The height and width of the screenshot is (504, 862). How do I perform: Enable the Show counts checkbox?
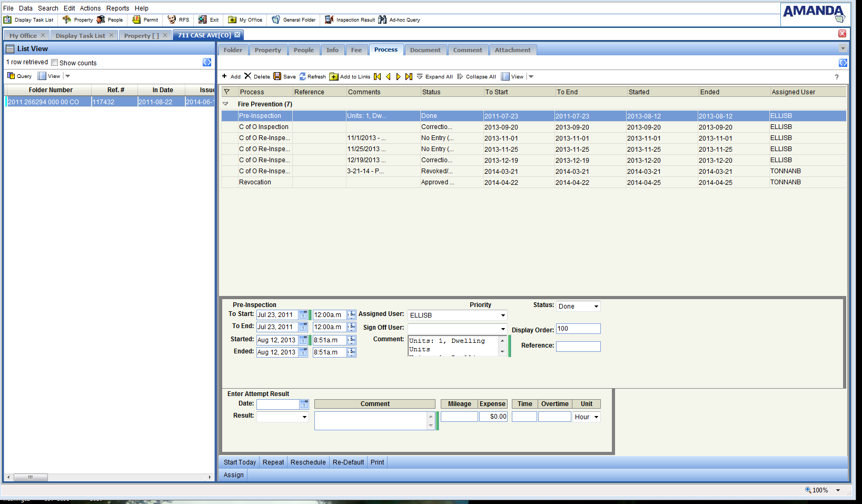[55, 63]
